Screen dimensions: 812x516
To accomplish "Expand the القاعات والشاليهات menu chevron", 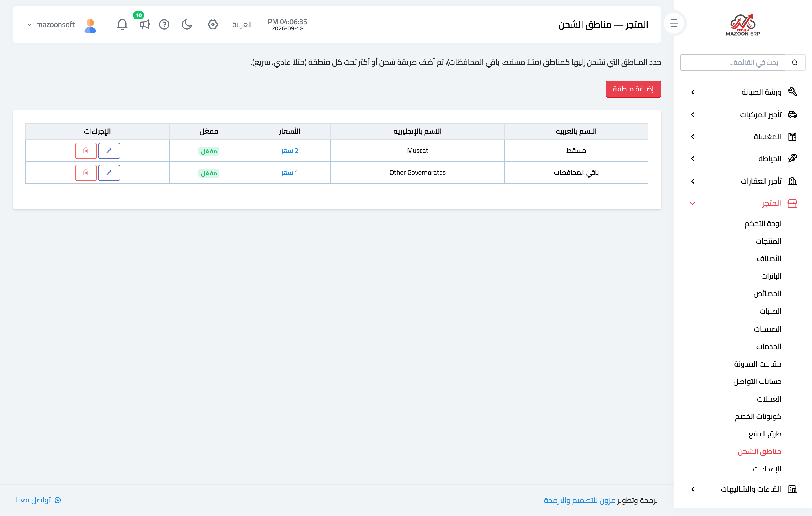I will [693, 489].
